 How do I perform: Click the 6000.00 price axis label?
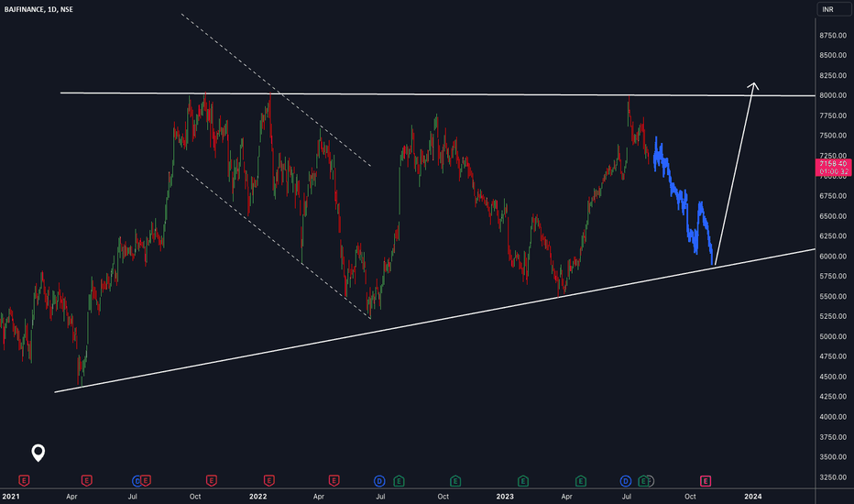pyautogui.click(x=833, y=256)
